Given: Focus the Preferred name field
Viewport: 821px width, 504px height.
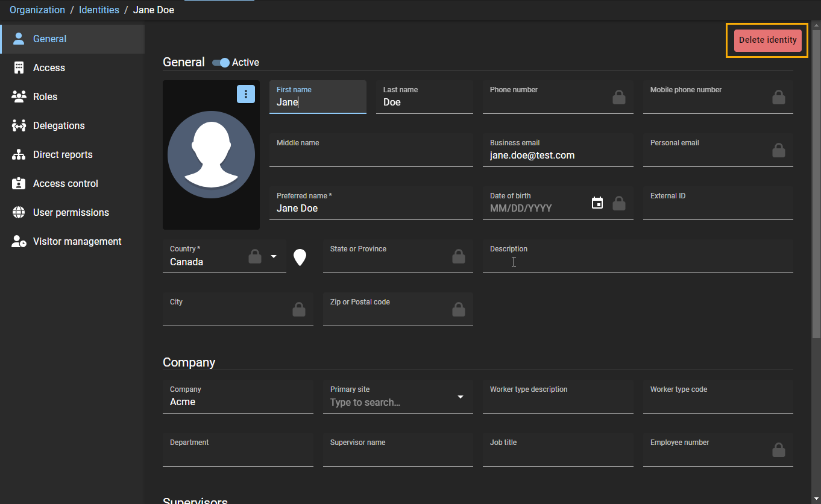Looking at the screenshot, I should point(371,203).
